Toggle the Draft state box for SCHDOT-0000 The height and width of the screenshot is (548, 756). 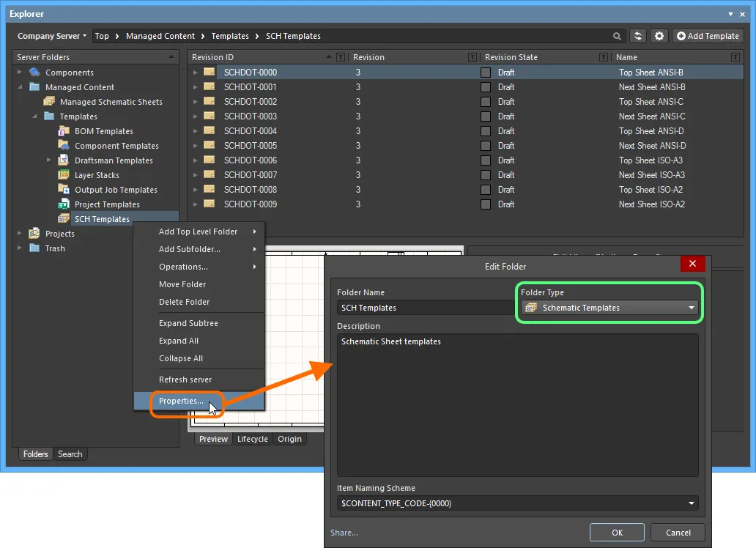(x=486, y=73)
